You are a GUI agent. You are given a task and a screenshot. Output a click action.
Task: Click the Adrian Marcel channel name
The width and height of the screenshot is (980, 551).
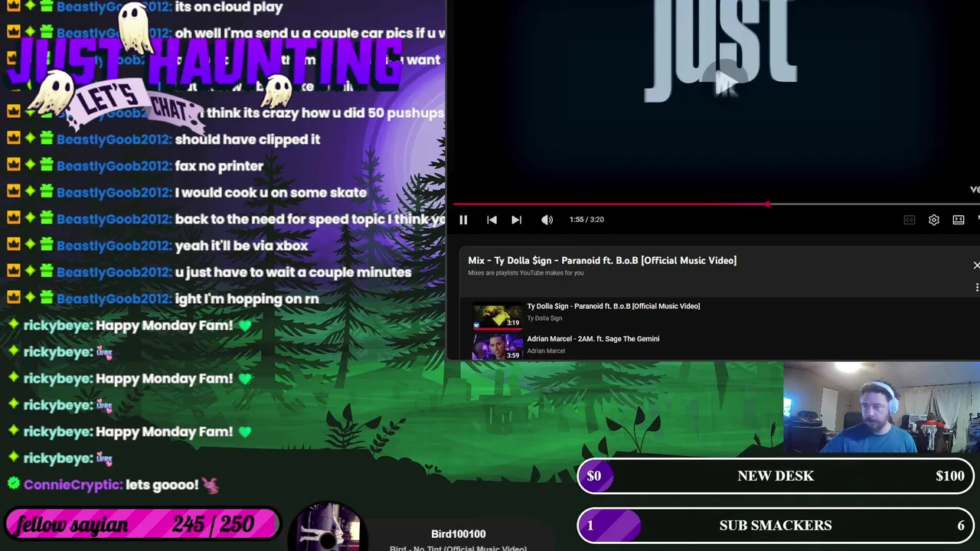click(546, 351)
